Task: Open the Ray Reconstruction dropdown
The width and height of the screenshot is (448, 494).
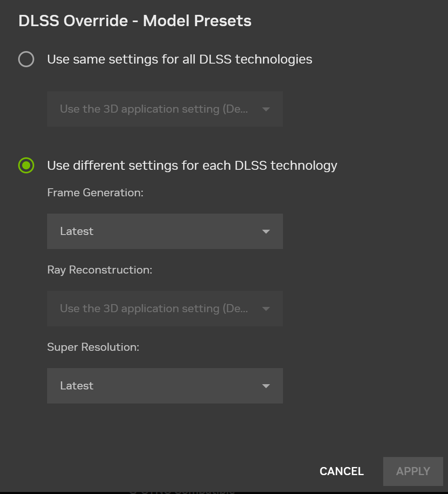Action: (x=165, y=309)
